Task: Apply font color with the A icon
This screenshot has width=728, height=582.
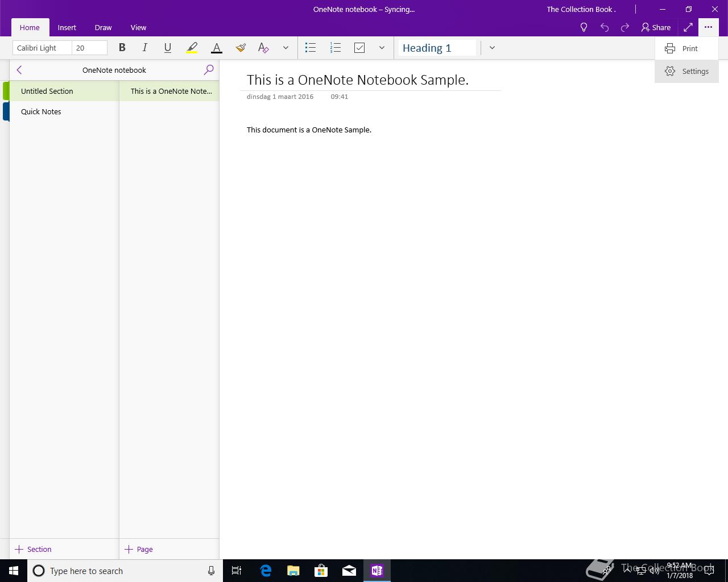Action: (x=216, y=48)
